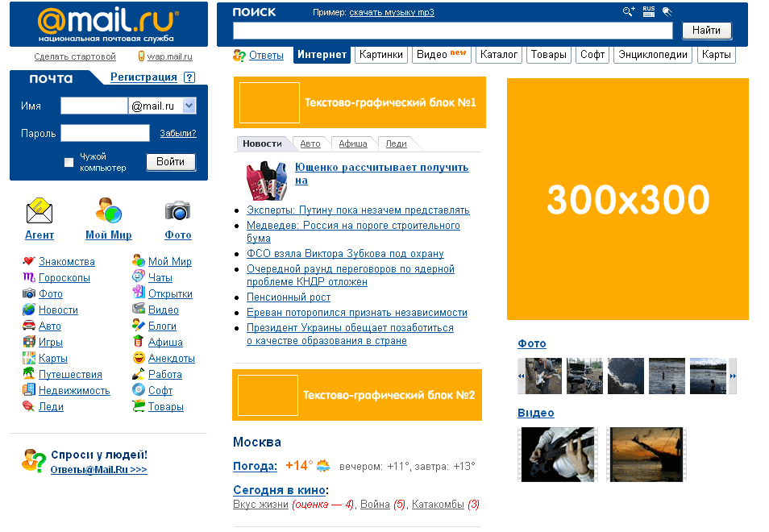Click the Анекдоты smiley icon
769x532 pixels.
point(139,357)
